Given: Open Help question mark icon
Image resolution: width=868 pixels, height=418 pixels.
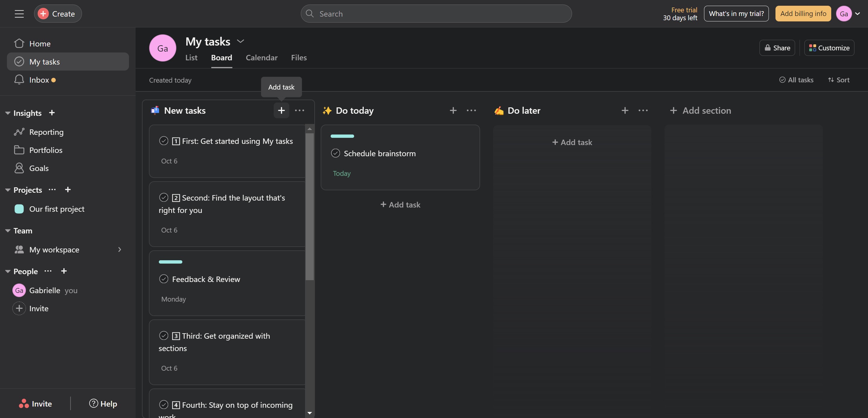Looking at the screenshot, I should 94,404.
